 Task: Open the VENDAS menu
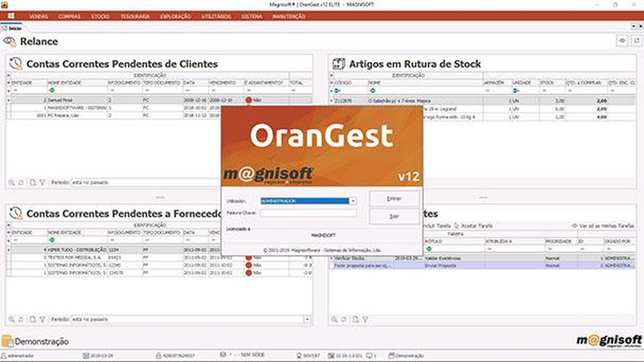pyautogui.click(x=39, y=17)
